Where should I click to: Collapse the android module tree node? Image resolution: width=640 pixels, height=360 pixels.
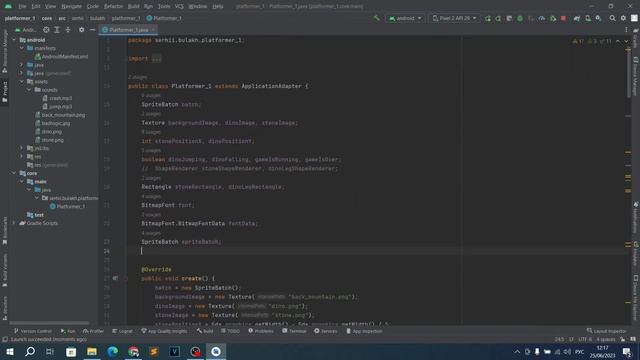pos(14,40)
